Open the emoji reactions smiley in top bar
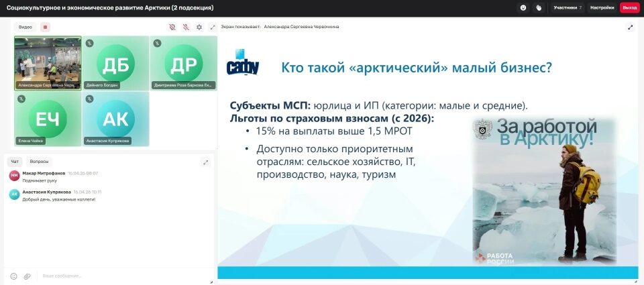Image resolution: width=644 pixels, height=285 pixels. (x=523, y=7)
